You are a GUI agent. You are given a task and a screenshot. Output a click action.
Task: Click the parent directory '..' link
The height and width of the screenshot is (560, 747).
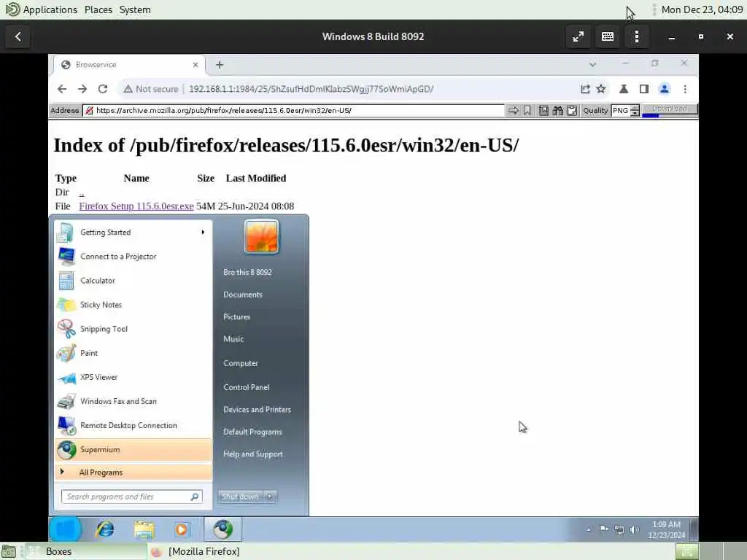click(x=82, y=192)
